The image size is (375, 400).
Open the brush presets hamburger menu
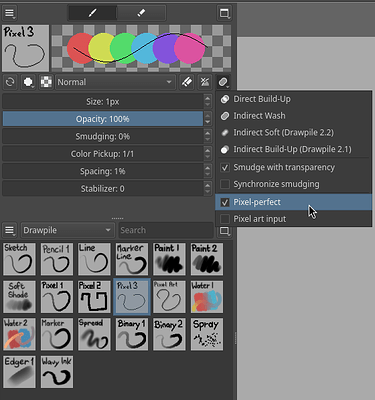point(9,230)
